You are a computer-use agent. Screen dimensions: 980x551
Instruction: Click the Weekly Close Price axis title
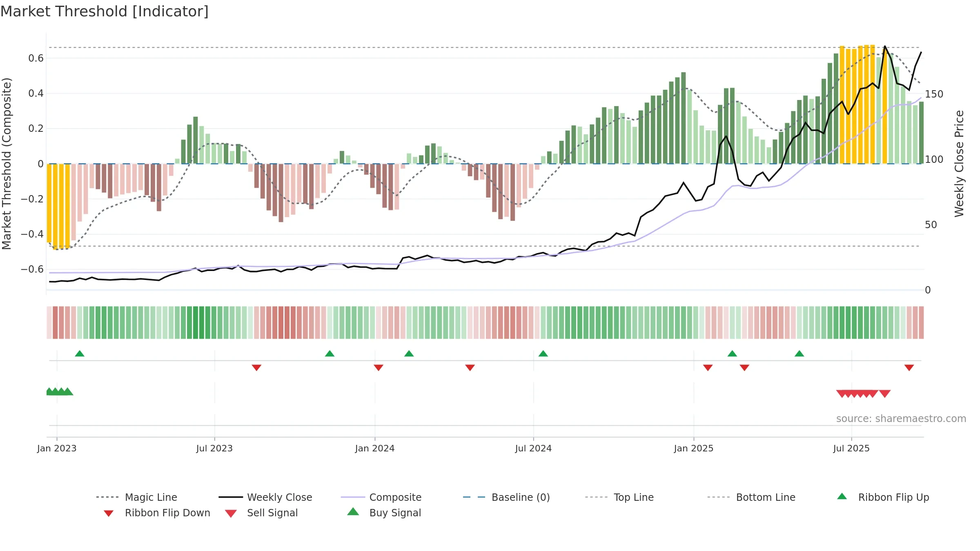(x=959, y=164)
